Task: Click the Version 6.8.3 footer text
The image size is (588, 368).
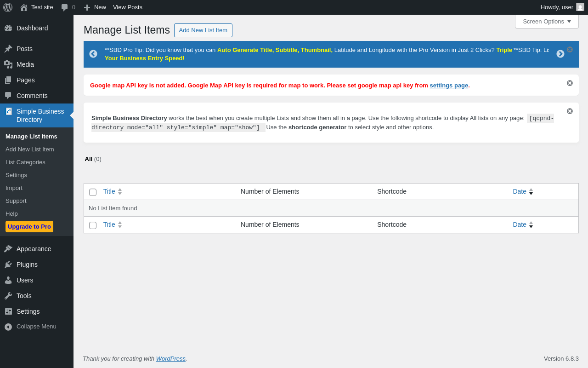Action: pos(561,358)
